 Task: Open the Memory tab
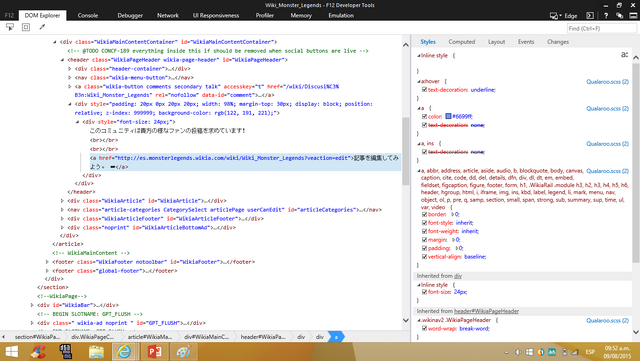(301, 16)
